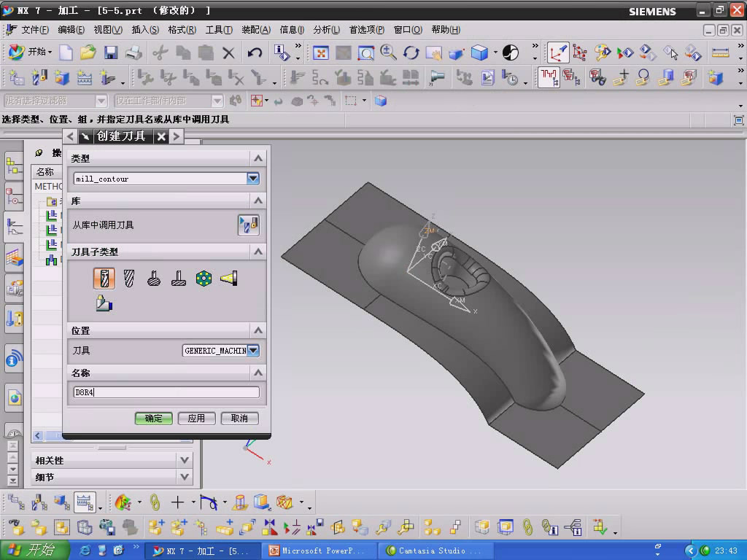Open the Internet Explorer sidebar globe icon
Viewport: 747px width, 560px height.
tap(14, 397)
